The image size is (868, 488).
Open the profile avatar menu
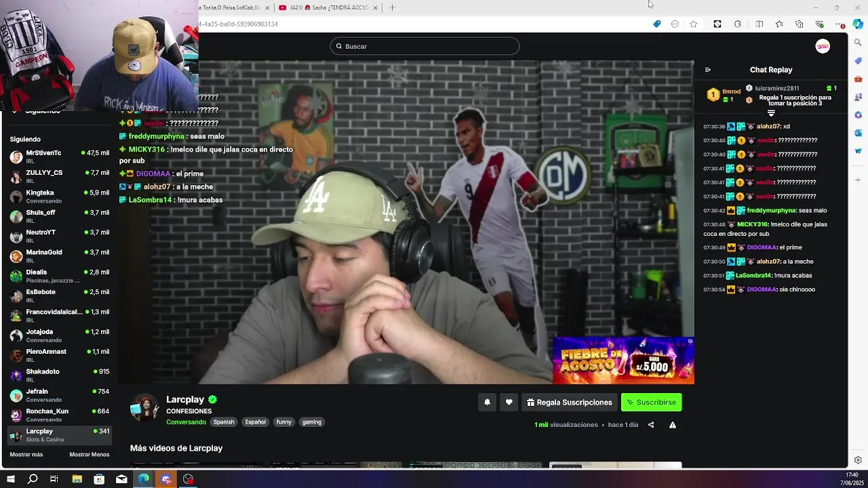[823, 46]
